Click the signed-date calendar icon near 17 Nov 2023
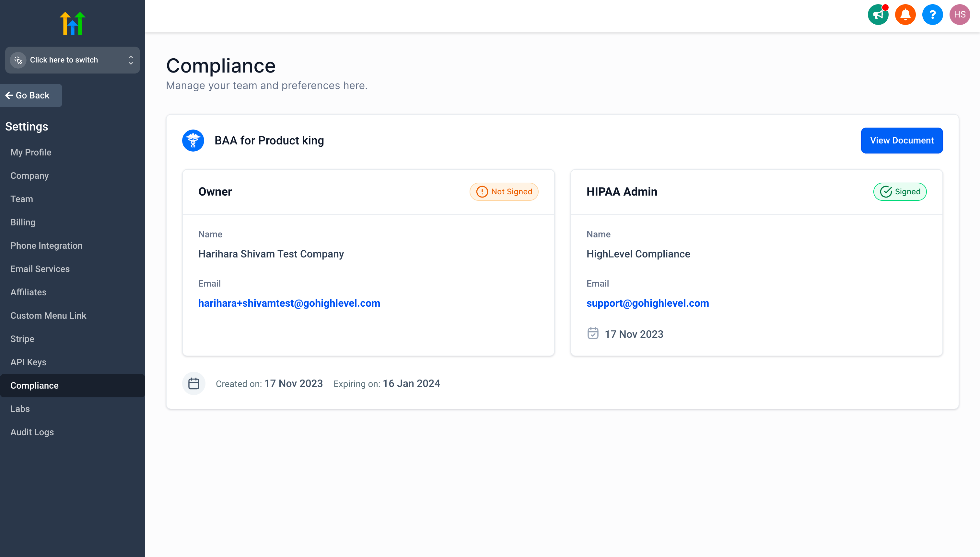 593,333
